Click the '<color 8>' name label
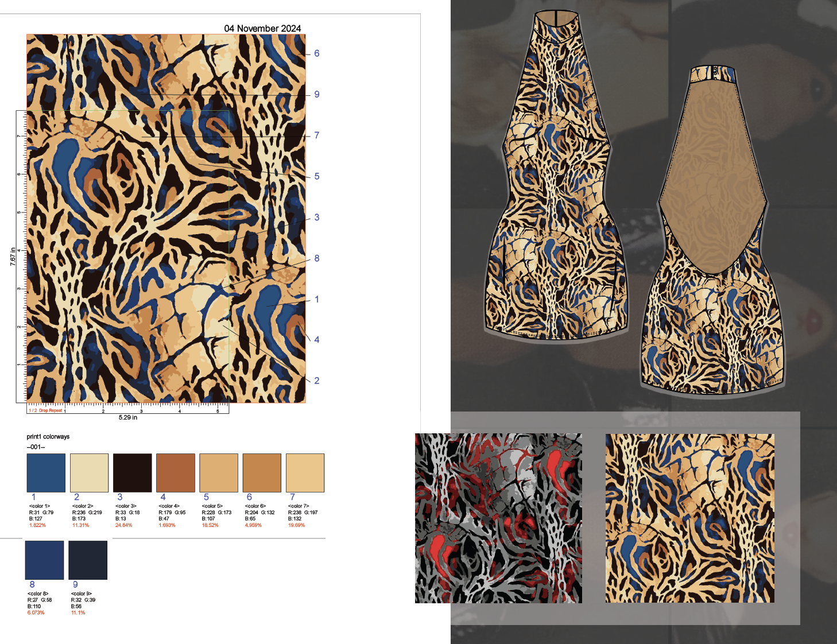Screen dimensions: 837x644 click(x=38, y=593)
